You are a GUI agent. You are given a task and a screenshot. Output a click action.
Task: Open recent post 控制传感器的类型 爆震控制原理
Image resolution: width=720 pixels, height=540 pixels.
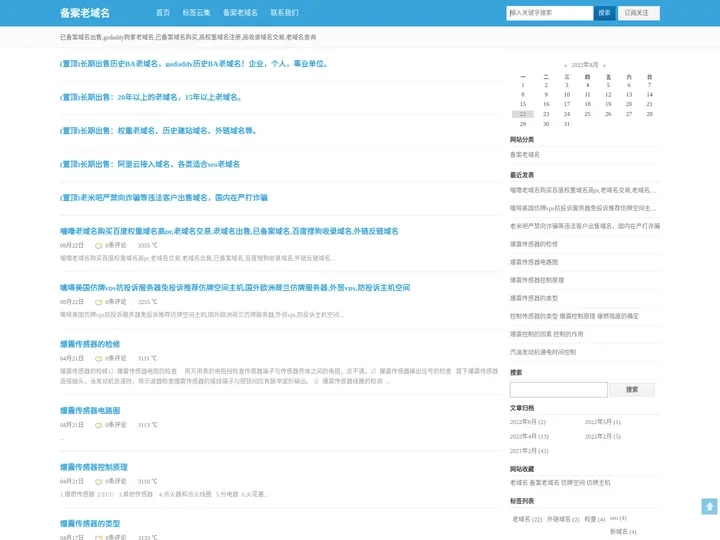click(574, 316)
